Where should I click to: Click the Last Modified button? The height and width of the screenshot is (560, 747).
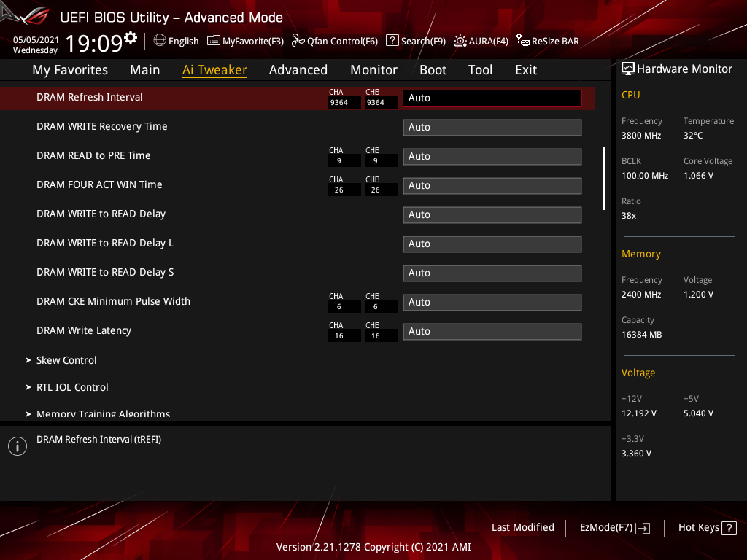522,528
